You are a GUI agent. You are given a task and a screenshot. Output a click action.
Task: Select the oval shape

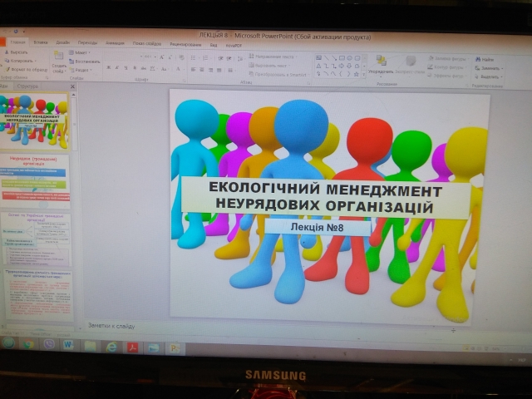[x=349, y=58]
